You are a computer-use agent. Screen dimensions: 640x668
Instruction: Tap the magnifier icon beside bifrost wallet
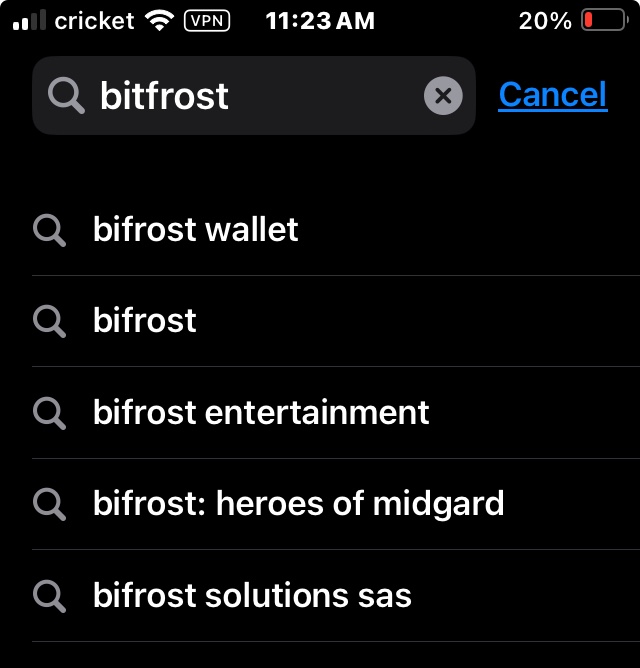coord(49,230)
